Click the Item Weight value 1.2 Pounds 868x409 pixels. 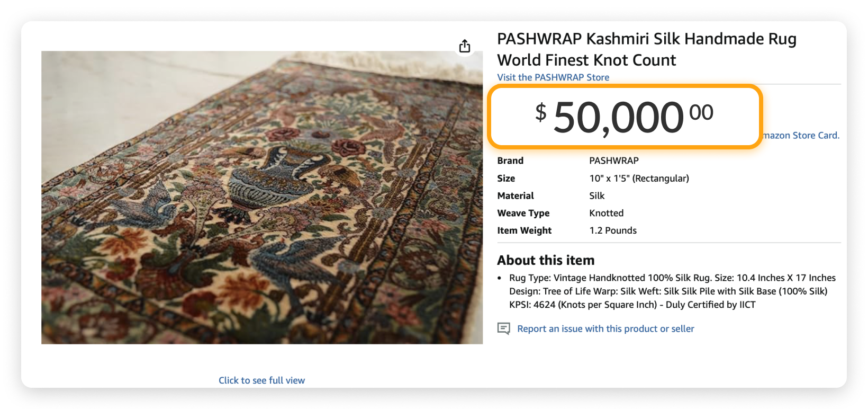point(613,230)
